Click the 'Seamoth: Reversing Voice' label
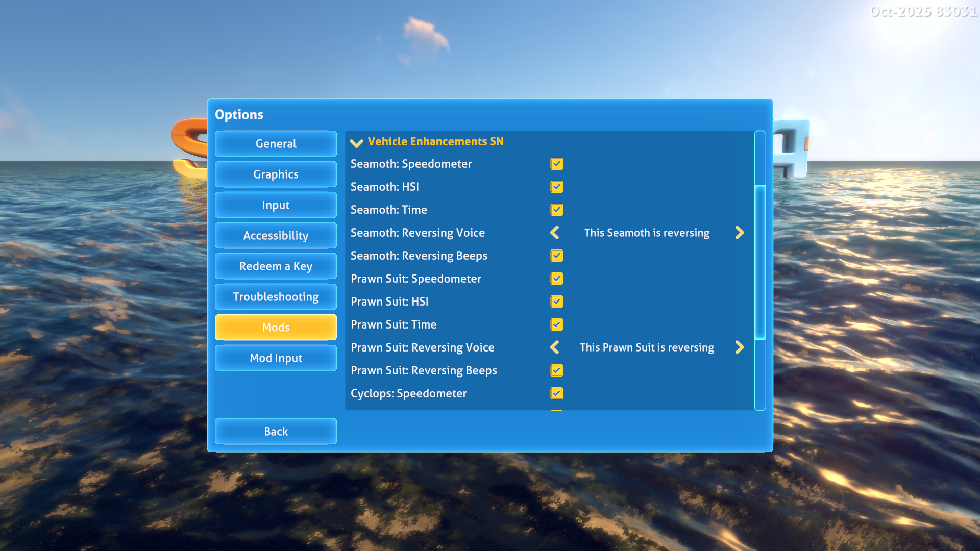Image resolution: width=980 pixels, height=551 pixels. pyautogui.click(x=418, y=233)
